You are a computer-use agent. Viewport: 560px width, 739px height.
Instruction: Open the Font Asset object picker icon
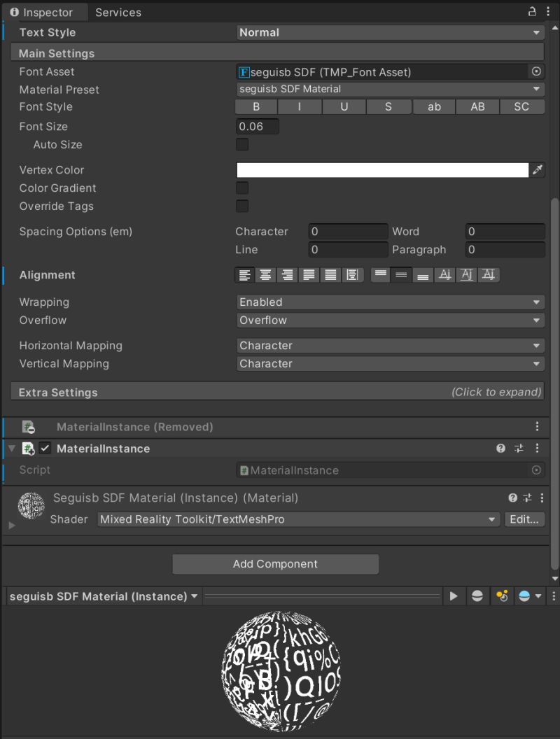[x=536, y=71]
